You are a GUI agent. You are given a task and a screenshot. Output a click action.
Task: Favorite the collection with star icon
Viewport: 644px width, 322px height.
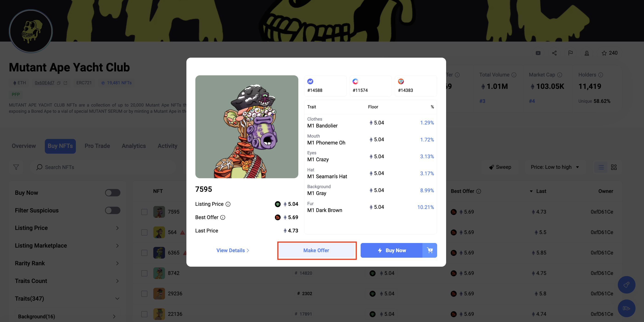604,53
